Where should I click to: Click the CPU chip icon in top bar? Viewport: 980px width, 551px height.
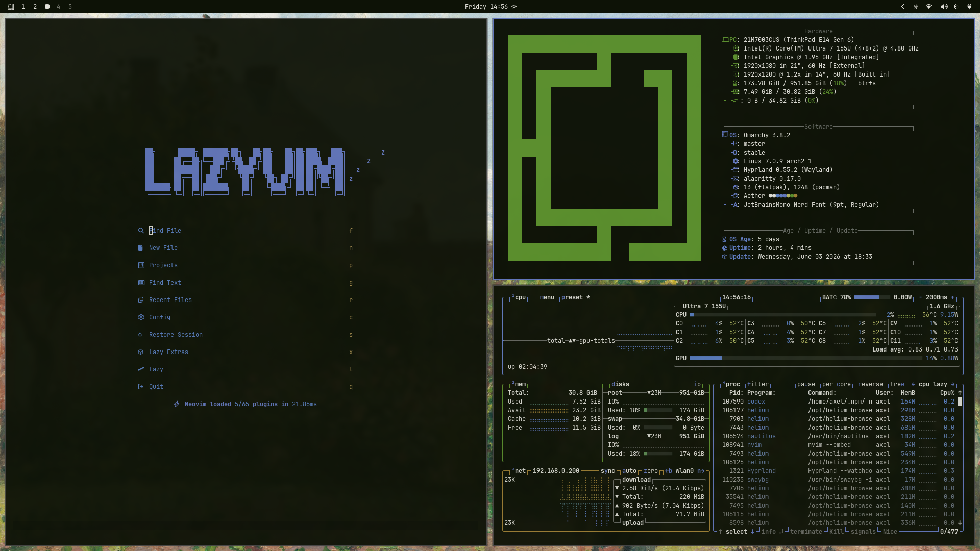tap(956, 7)
